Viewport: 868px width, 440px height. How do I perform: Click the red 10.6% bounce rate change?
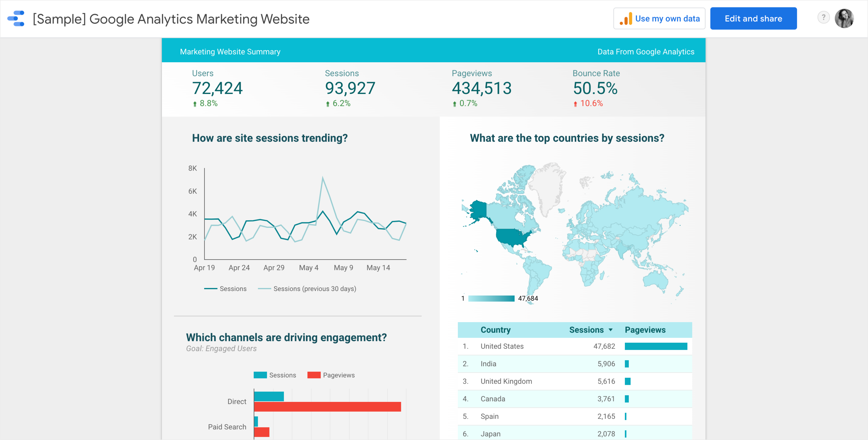tap(588, 103)
